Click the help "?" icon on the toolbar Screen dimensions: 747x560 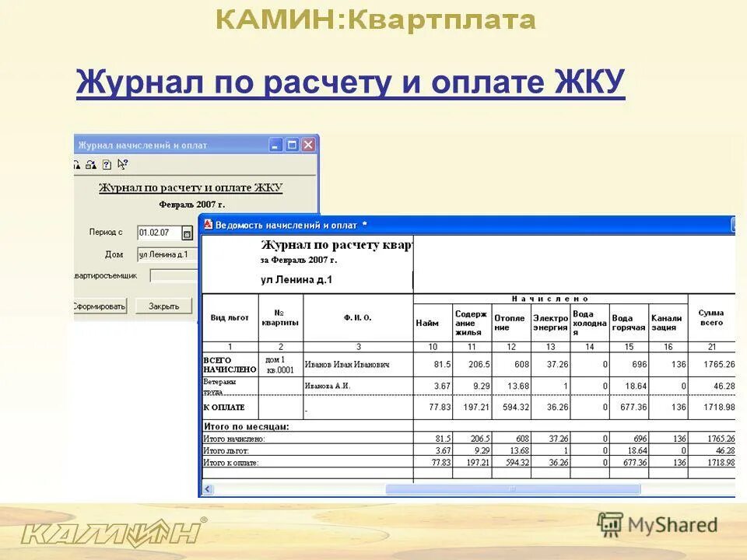106,165
